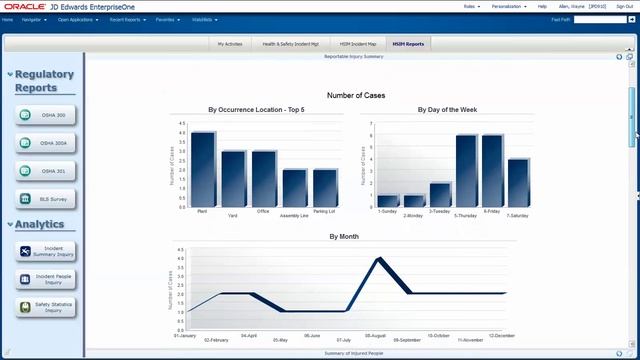Launch the Incident People Inquiry icon

point(25,279)
